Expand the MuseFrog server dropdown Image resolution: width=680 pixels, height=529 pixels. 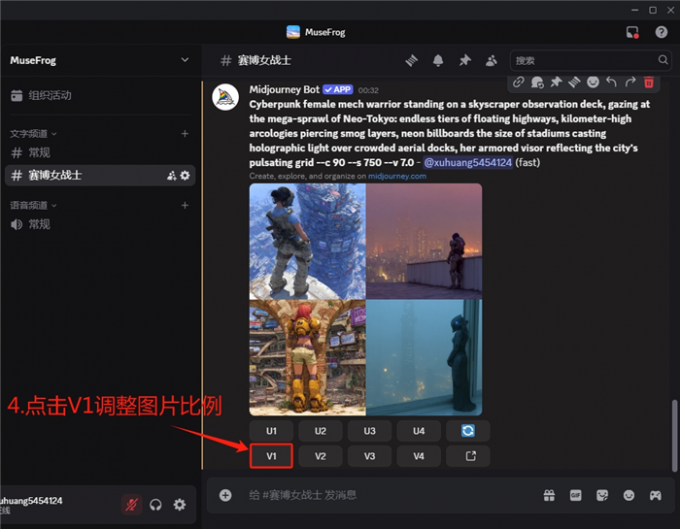click(x=185, y=60)
